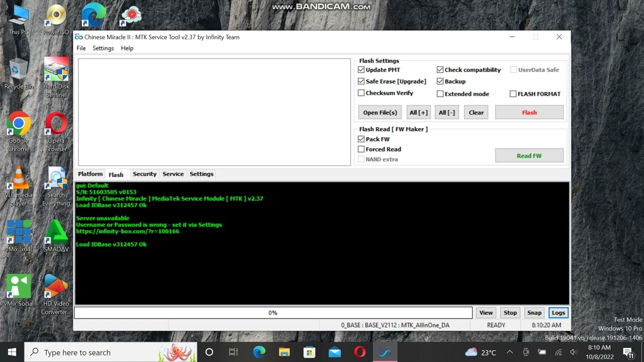
Task: Open vMix Social desktop icon
Action: point(19,291)
